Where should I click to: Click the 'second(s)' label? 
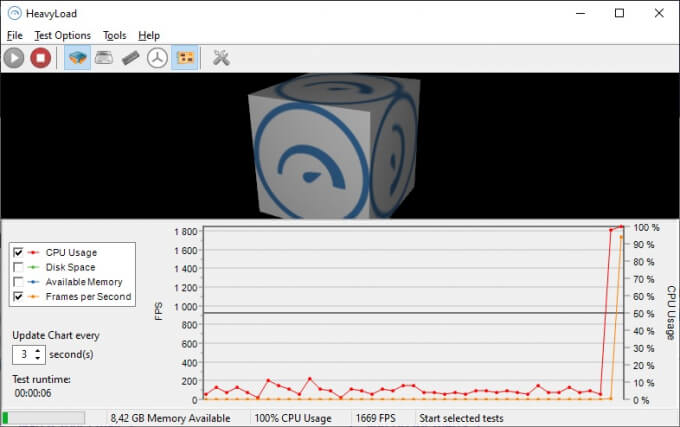(x=71, y=355)
